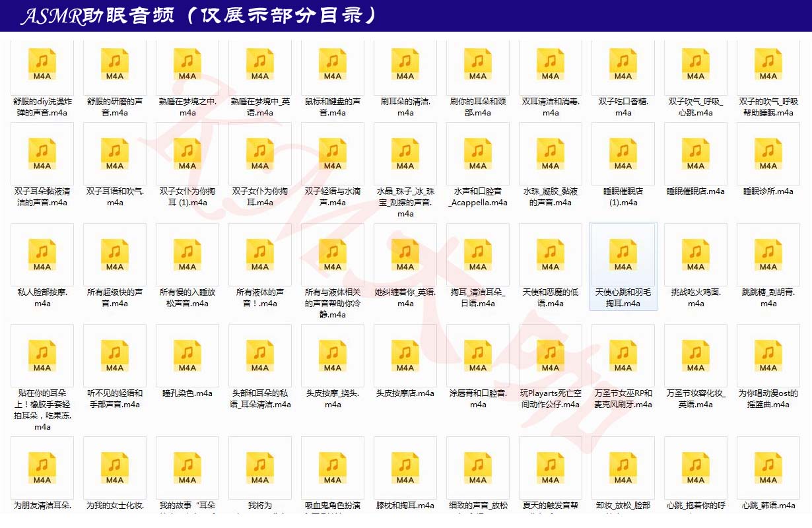Select the name 所有超级快的声音.m4a
The image size is (812, 528).
click(115, 298)
